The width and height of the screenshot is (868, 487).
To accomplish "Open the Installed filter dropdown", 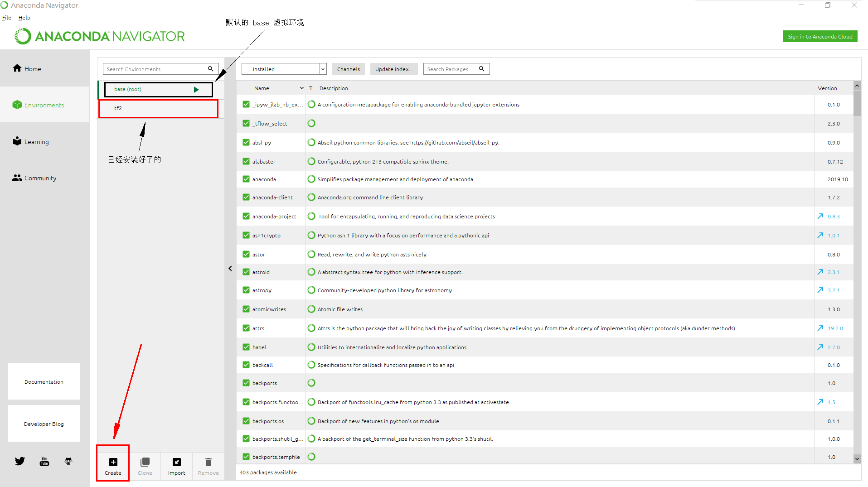I will coord(284,69).
